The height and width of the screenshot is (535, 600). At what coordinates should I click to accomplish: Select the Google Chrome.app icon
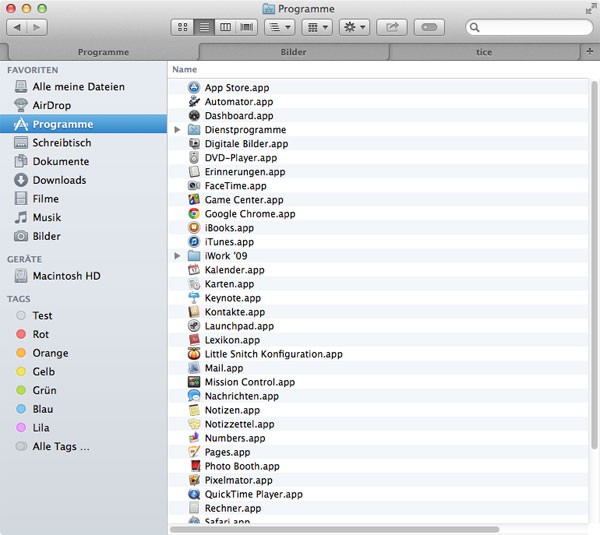pos(194,214)
